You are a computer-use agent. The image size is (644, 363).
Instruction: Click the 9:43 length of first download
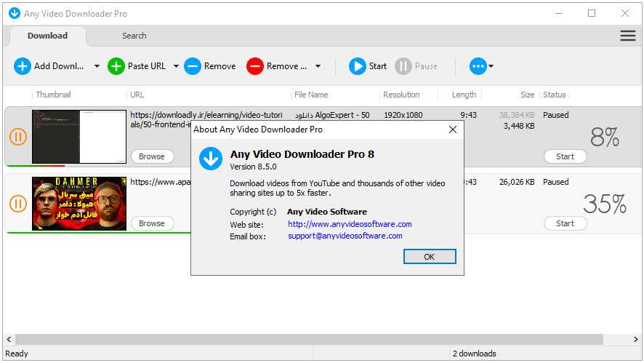[x=468, y=115]
